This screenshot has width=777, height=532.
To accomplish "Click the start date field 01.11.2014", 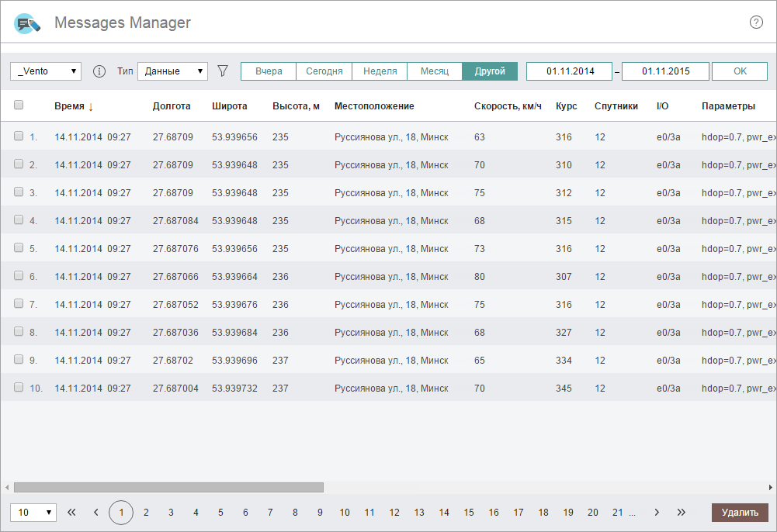I will tap(569, 71).
